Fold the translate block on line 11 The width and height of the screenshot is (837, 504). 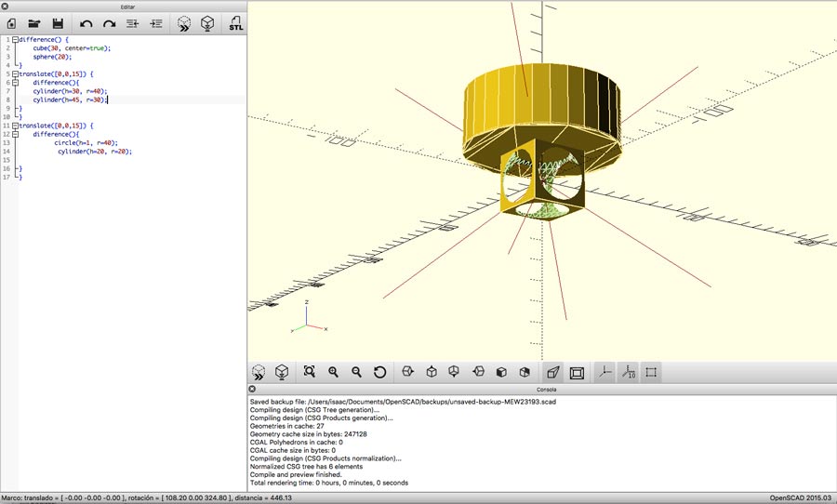pyautogui.click(x=15, y=125)
